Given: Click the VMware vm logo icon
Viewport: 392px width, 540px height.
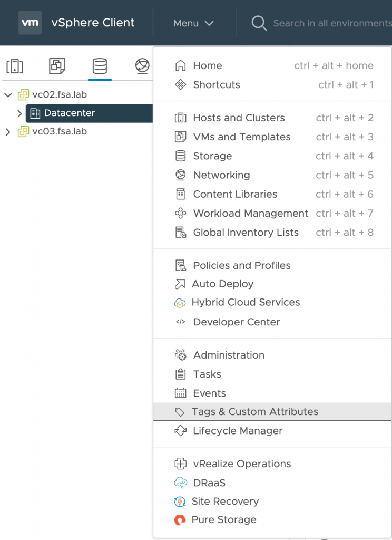Looking at the screenshot, I should pos(30,23).
